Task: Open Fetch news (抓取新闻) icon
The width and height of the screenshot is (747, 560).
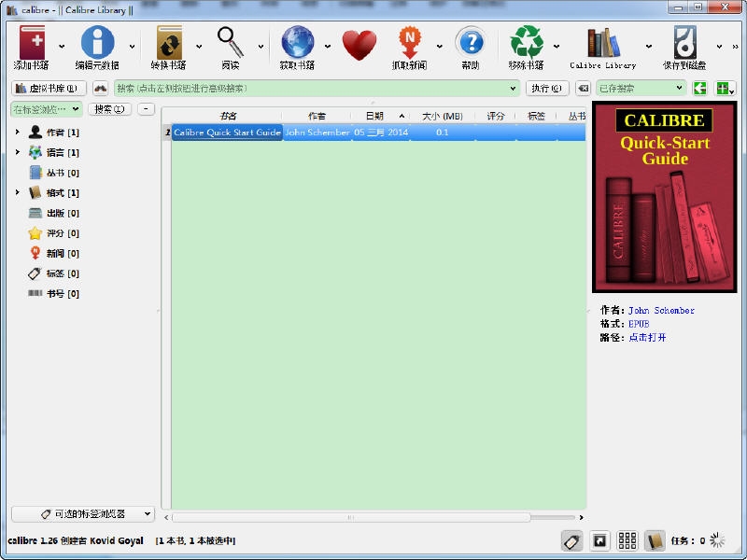Action: (410, 43)
